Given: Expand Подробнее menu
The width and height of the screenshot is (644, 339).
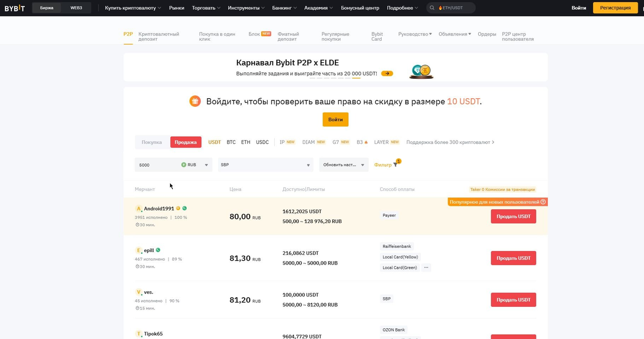Looking at the screenshot, I should [402, 8].
